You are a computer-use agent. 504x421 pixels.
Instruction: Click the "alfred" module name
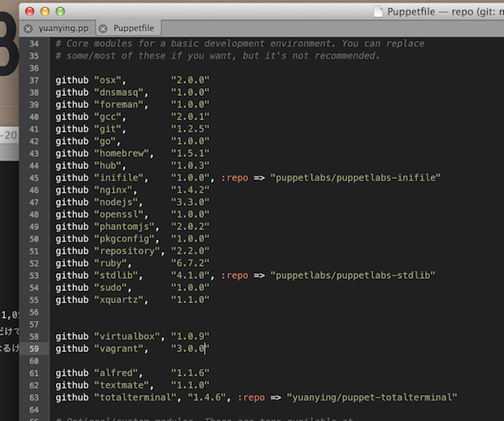point(116,373)
